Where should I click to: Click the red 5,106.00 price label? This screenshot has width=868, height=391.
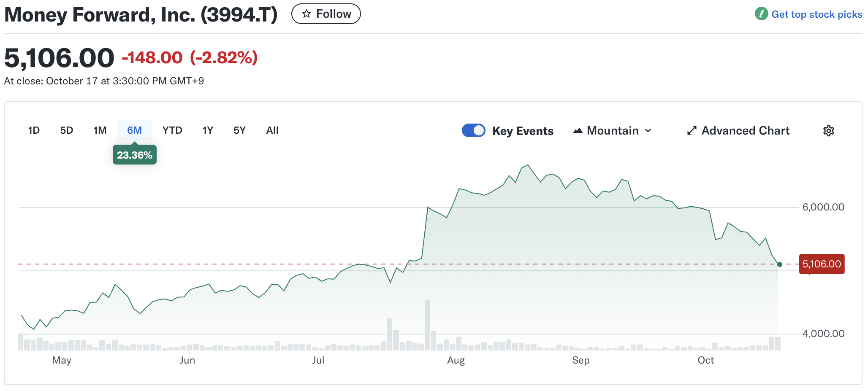[822, 264]
